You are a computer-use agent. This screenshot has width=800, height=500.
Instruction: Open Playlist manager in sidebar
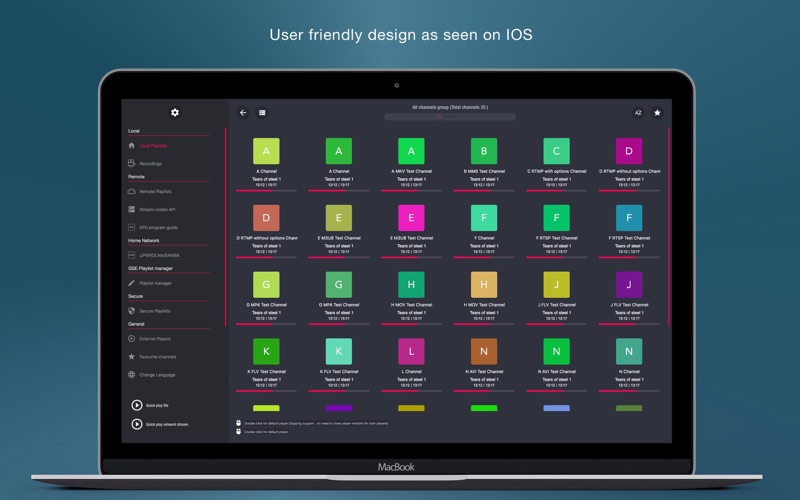tap(155, 283)
